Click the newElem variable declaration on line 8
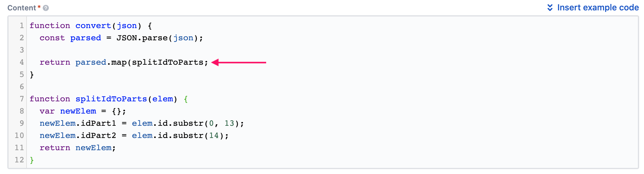644x174 pixels. (x=78, y=111)
